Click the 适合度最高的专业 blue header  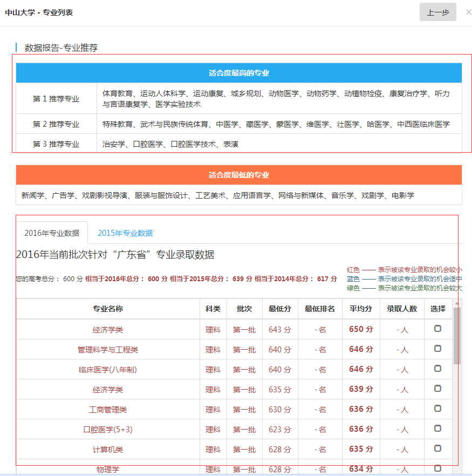click(x=239, y=73)
